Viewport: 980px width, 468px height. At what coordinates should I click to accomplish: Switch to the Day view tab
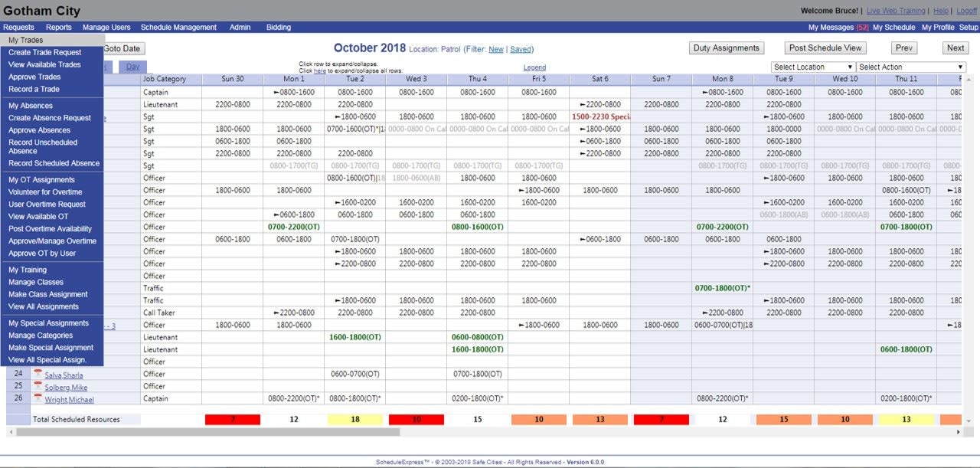(133, 67)
